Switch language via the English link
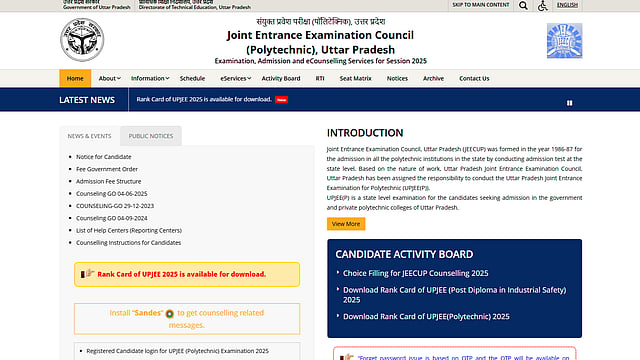 coord(567,5)
